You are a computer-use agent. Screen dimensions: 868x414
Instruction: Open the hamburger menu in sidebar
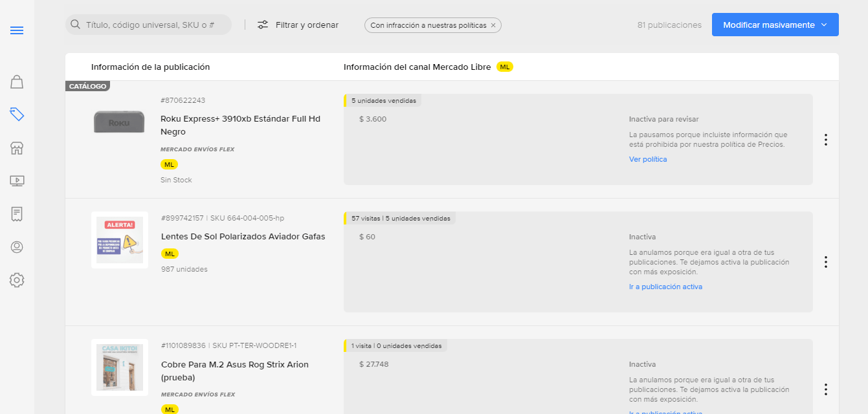pyautogui.click(x=17, y=30)
